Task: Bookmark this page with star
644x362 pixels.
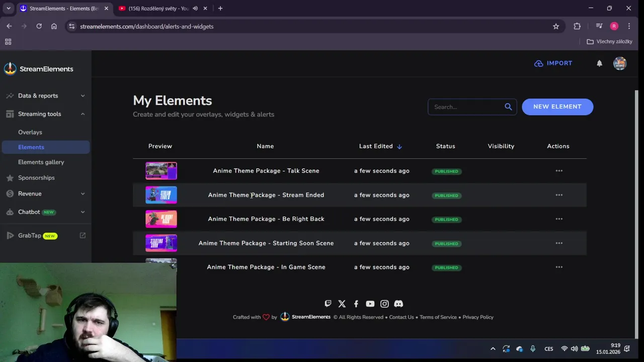Action: [556, 26]
